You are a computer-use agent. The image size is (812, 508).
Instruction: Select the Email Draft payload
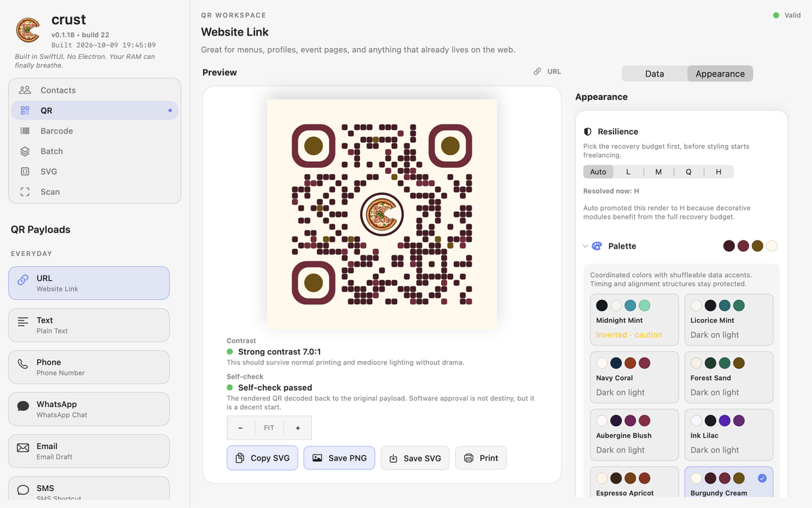(x=89, y=451)
